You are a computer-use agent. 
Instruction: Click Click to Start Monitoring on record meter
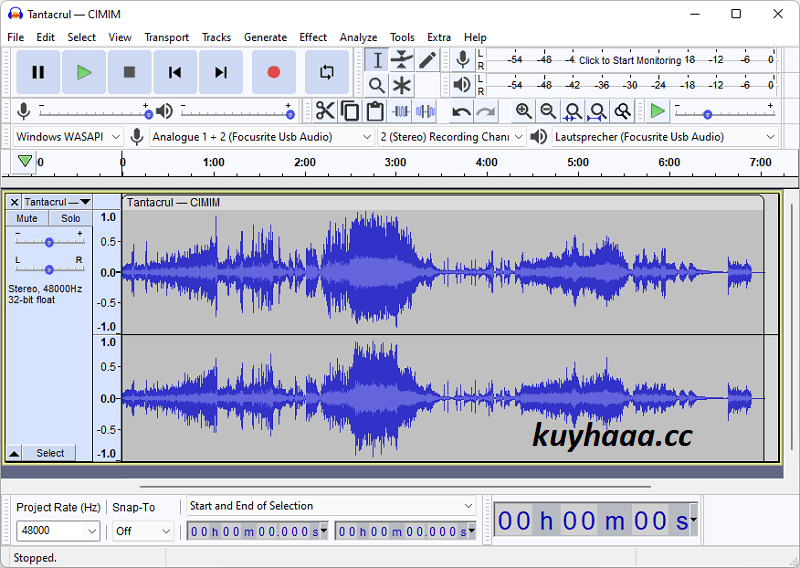pyautogui.click(x=630, y=60)
